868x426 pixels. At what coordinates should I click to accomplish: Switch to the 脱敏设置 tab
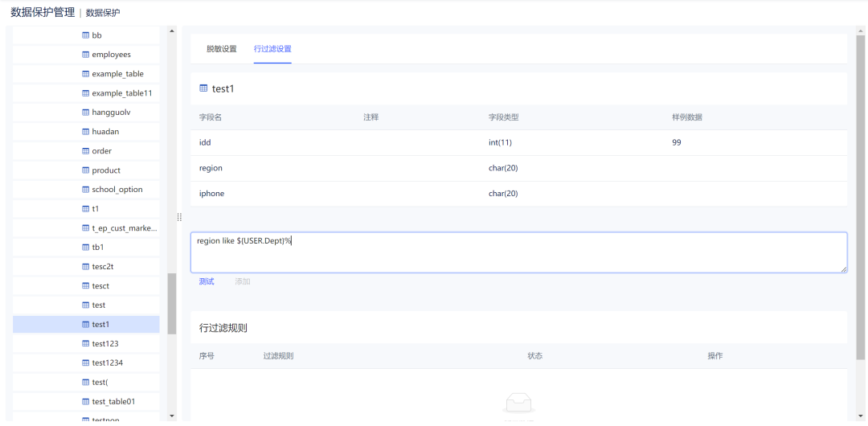click(222, 49)
